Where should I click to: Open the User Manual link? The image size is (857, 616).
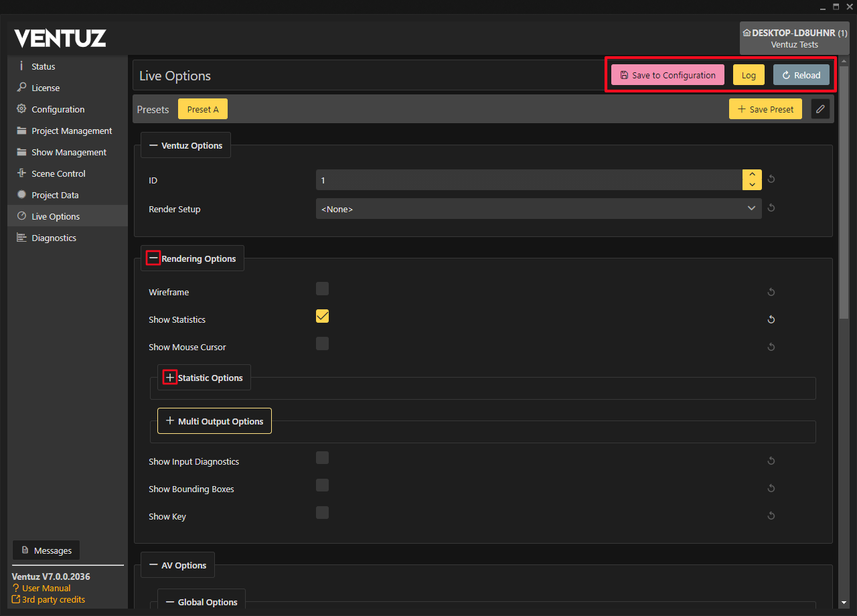[46, 588]
